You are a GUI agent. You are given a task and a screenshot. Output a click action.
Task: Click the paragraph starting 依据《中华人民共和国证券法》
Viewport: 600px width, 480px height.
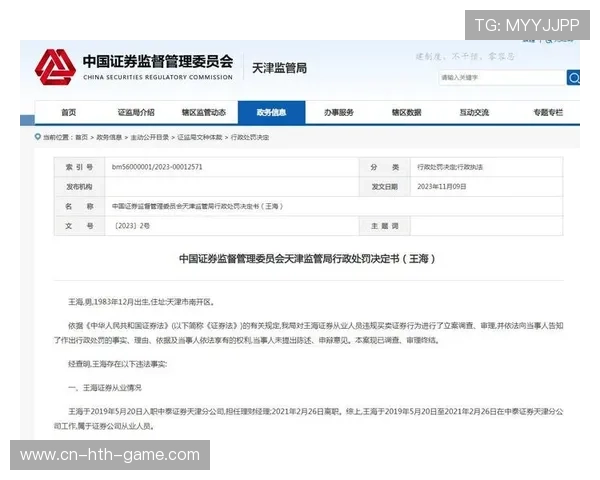coord(308,333)
